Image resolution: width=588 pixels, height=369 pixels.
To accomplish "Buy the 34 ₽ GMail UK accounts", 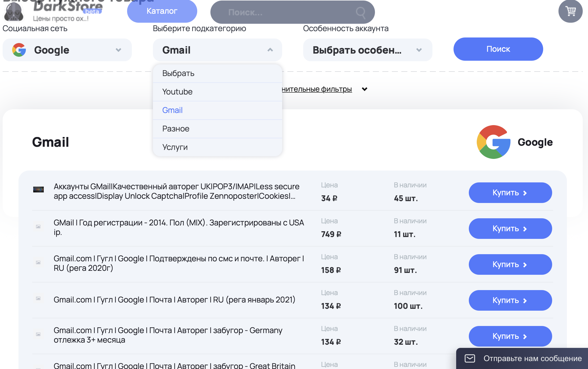I will tap(510, 193).
